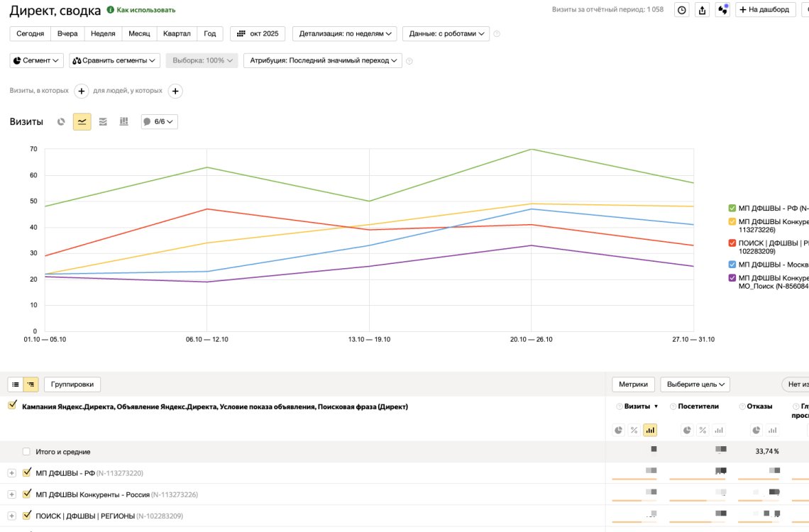Viewport: 809px width, 532px height.
Task: Open окт 2025 date range picker
Action: tap(258, 33)
